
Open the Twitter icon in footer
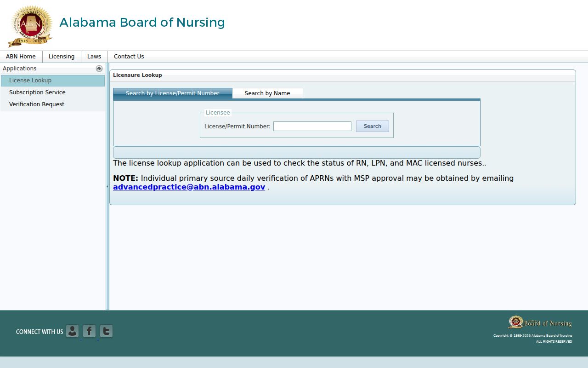pos(106,331)
